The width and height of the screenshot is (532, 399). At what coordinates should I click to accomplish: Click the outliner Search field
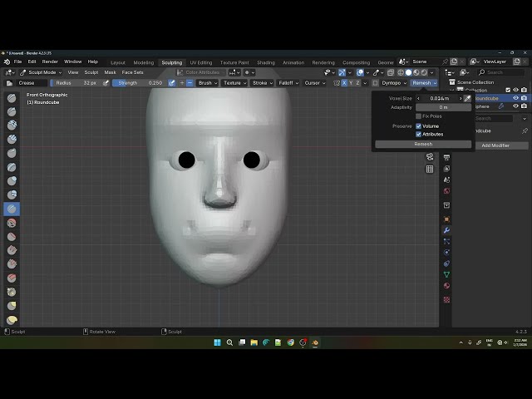pyautogui.click(x=501, y=72)
